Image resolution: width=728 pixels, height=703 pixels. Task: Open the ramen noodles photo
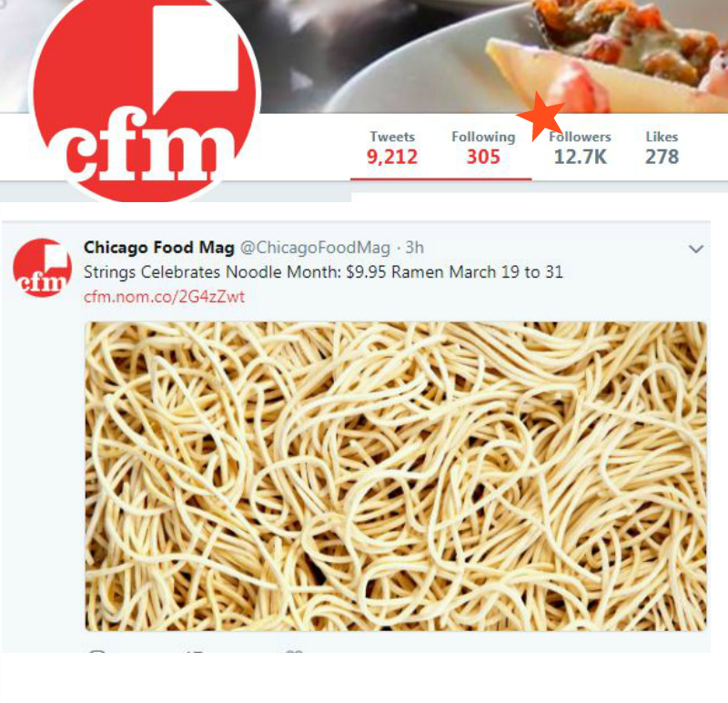(x=396, y=475)
